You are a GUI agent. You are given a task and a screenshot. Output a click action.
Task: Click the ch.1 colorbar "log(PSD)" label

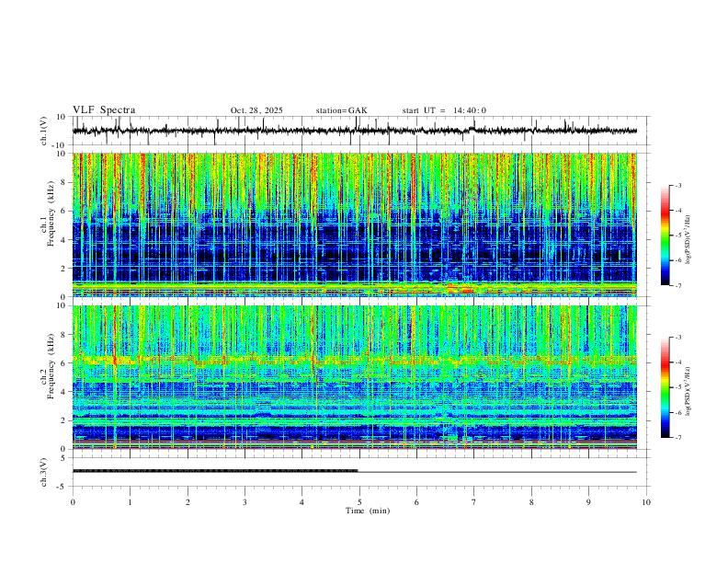pyautogui.click(x=688, y=239)
